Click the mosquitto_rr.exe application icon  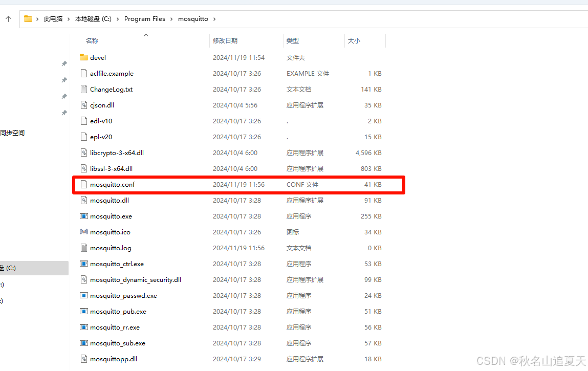tap(84, 327)
